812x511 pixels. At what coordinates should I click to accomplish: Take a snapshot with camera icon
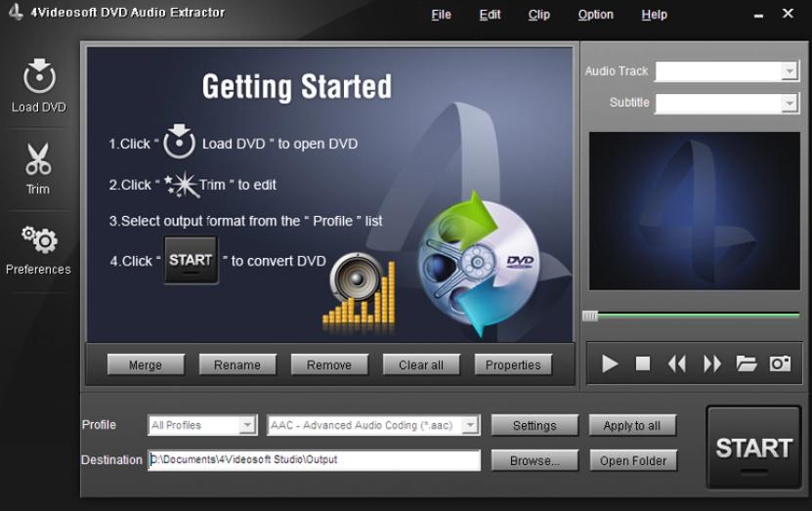click(780, 363)
